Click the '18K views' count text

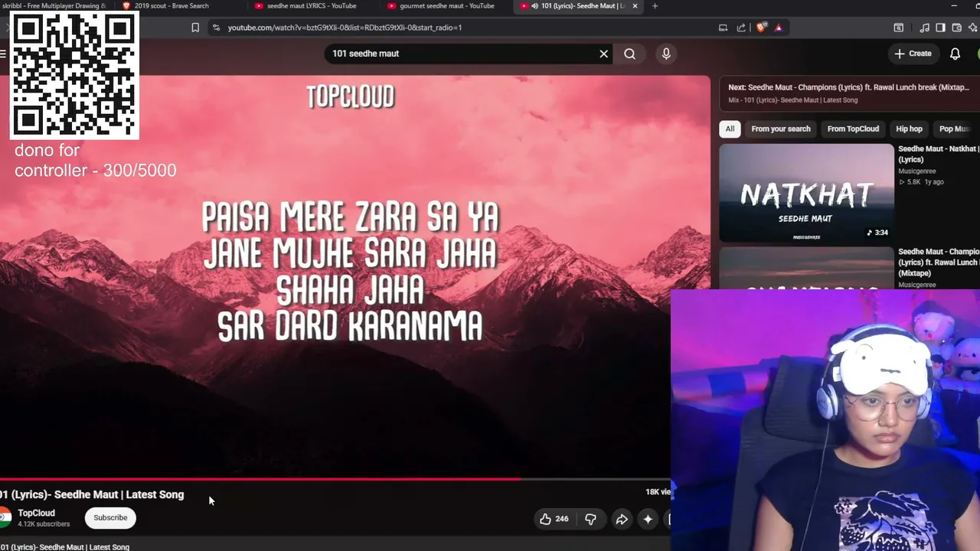pos(658,492)
